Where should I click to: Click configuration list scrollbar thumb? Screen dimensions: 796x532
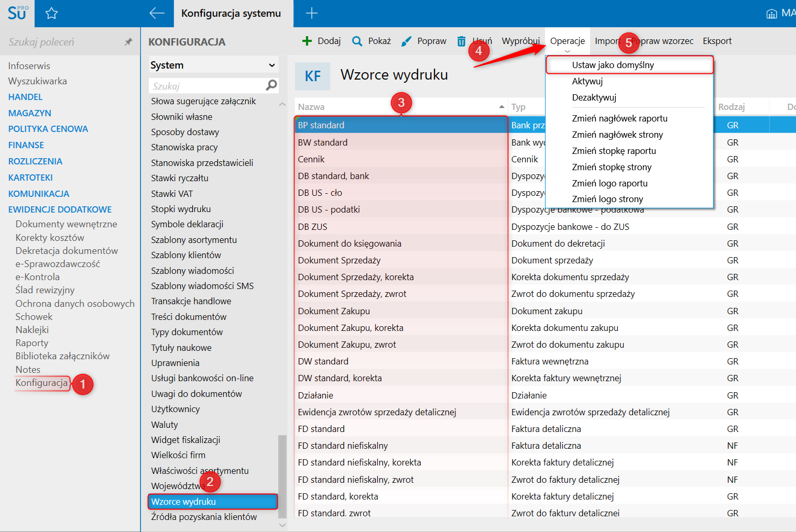click(x=282, y=476)
